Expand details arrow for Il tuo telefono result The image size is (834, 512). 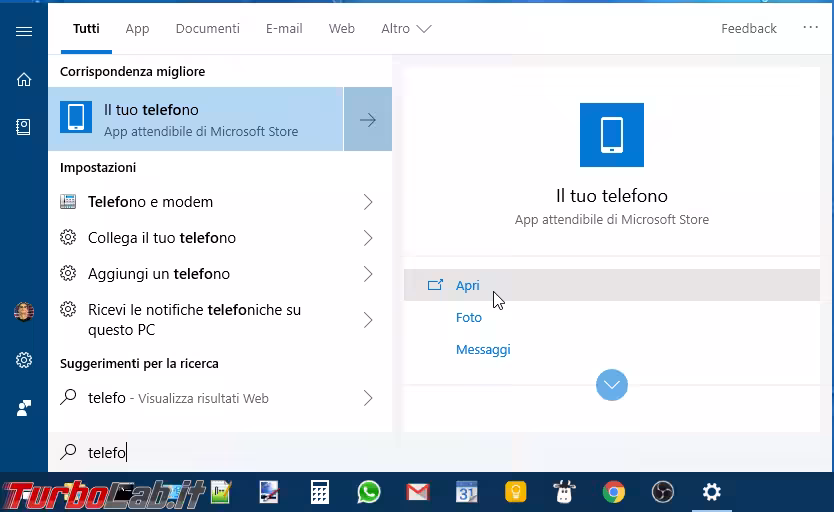[368, 120]
